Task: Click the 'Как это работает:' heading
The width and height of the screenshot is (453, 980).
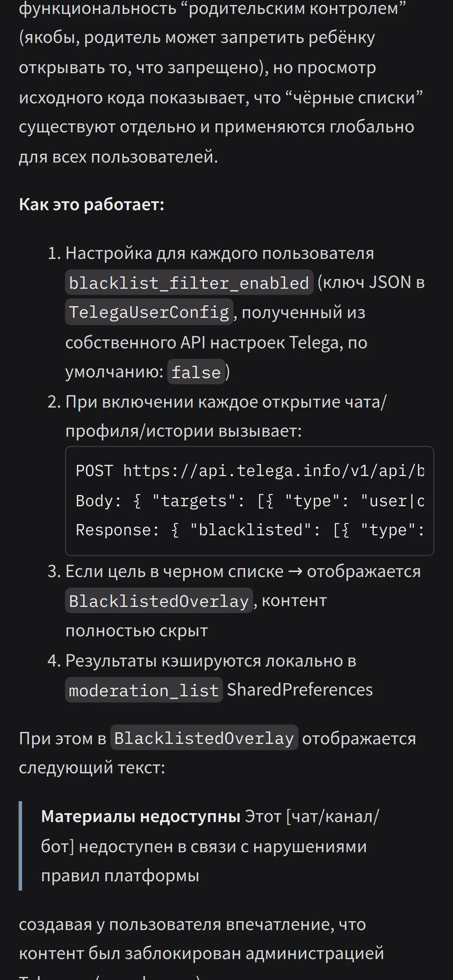Action: tap(92, 205)
